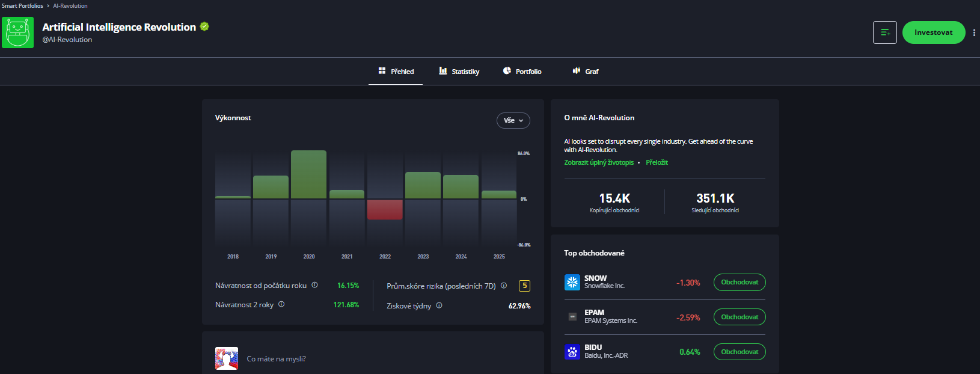Click the AI-Revolution robot avatar icon
The image size is (980, 374).
(x=17, y=32)
